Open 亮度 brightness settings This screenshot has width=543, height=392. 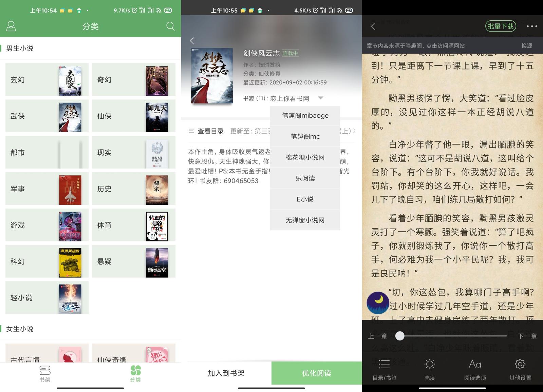[430, 370]
